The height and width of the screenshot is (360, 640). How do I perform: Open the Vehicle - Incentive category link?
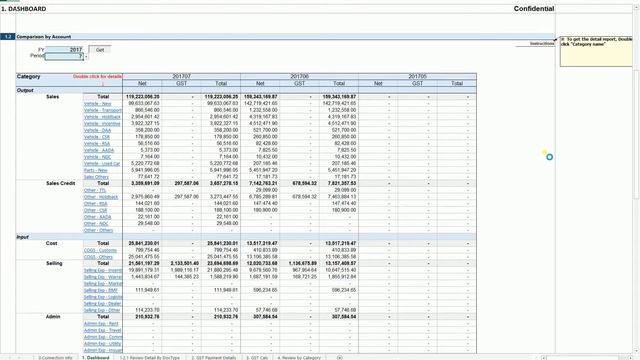click(x=102, y=124)
